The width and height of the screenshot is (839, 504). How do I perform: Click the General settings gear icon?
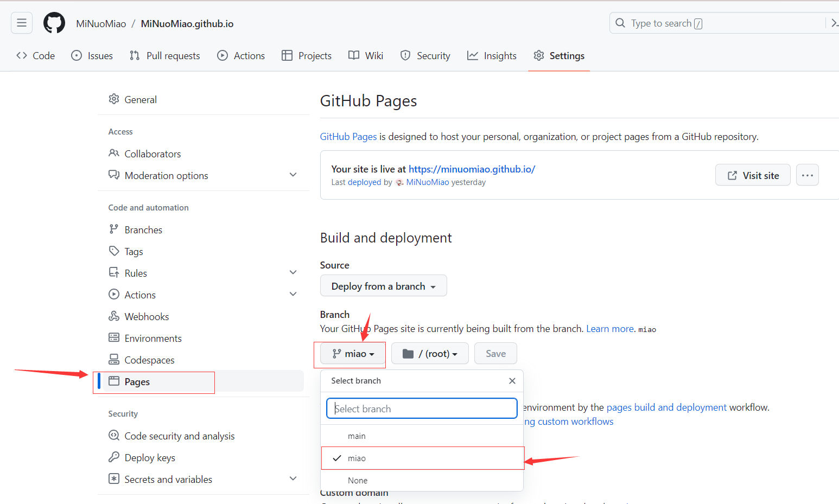coord(114,99)
